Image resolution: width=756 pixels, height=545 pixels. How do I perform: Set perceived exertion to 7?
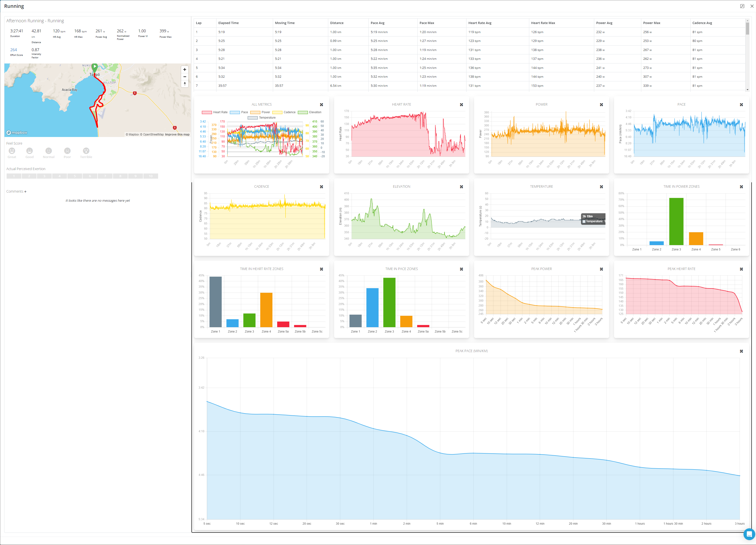pyautogui.click(x=105, y=176)
